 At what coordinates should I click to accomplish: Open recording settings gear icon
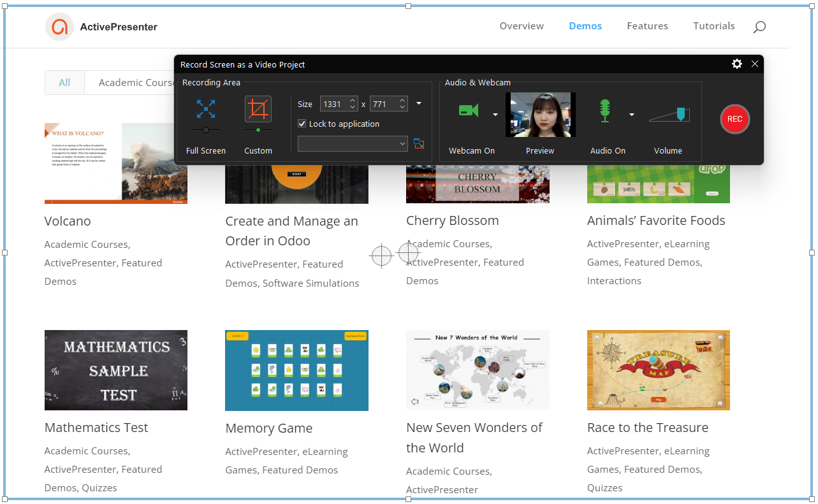[737, 64]
